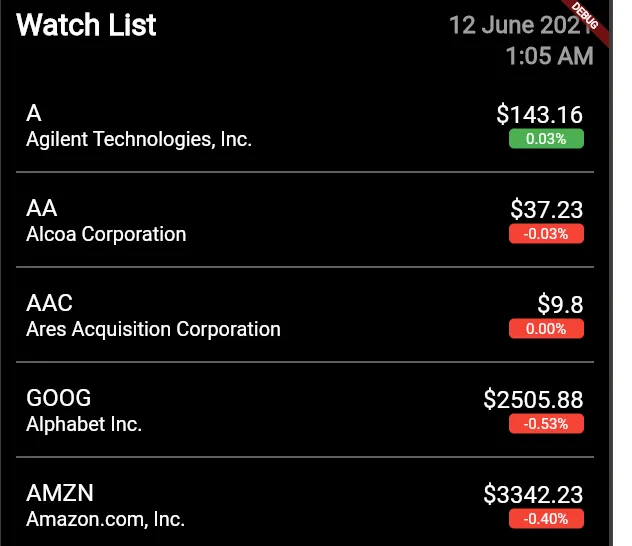This screenshot has width=632, height=546.
Task: Select the AMZN ticker
Action: 60,493
